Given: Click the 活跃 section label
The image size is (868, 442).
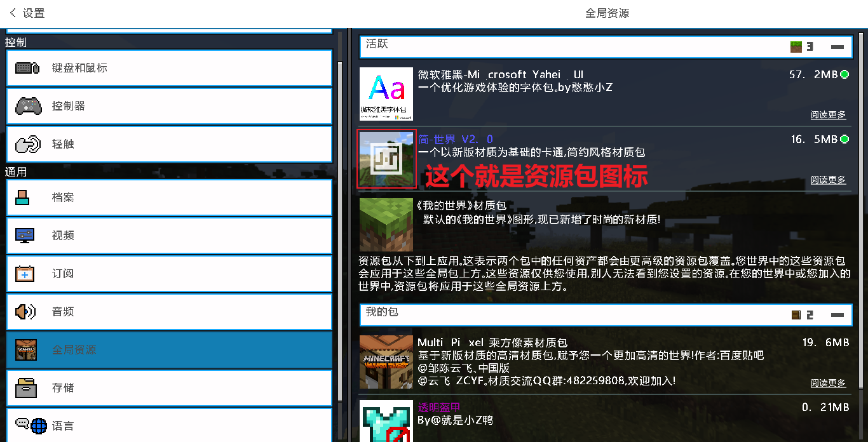Looking at the screenshot, I should (377, 44).
